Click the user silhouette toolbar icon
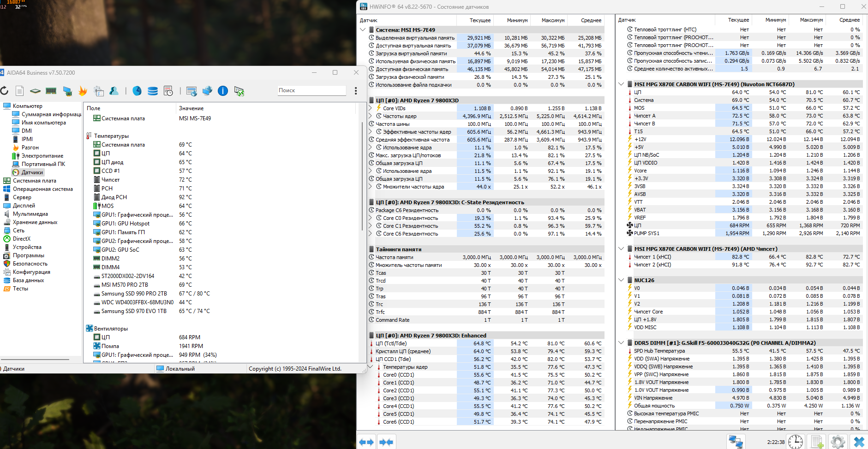Viewport: 868px width, 449px height. (x=114, y=91)
